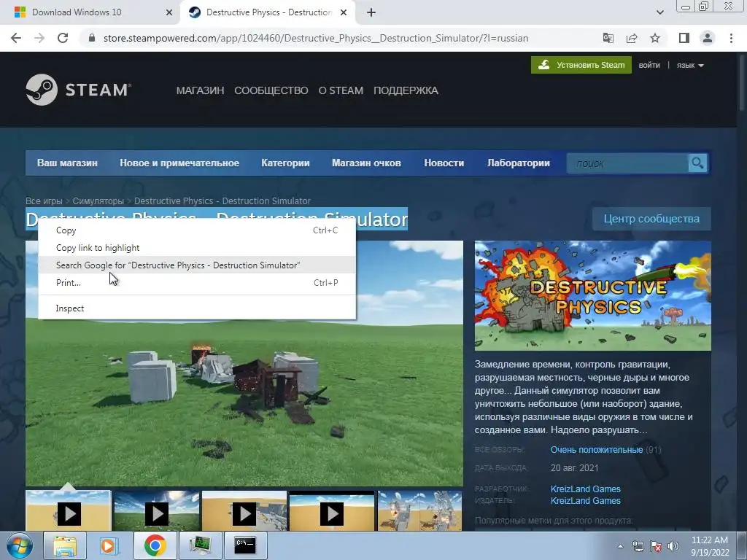Choose Copy in the context menu
The image size is (747, 560).
click(x=197, y=230)
